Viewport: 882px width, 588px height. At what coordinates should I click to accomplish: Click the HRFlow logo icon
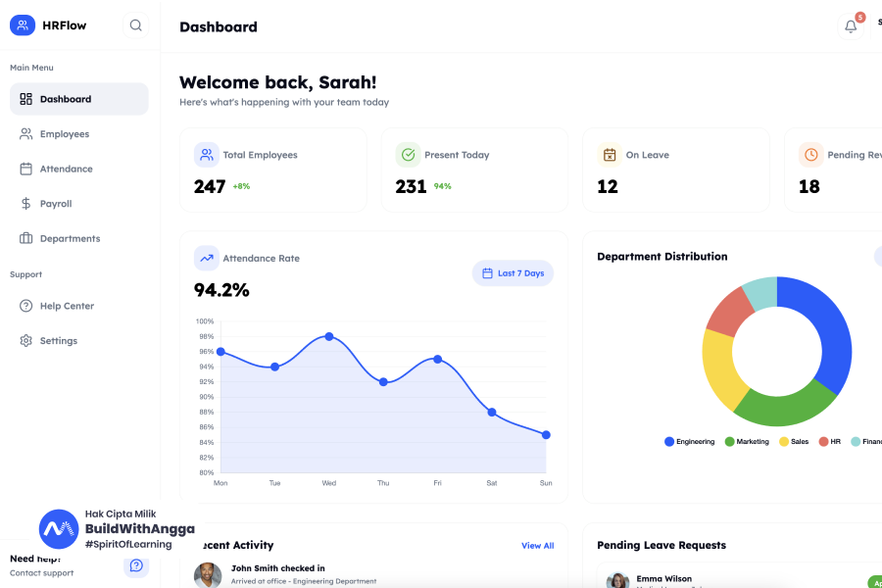[23, 25]
